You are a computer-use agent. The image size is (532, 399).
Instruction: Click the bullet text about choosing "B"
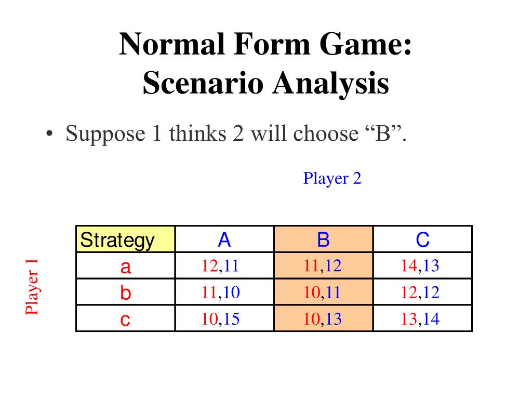coord(236,134)
